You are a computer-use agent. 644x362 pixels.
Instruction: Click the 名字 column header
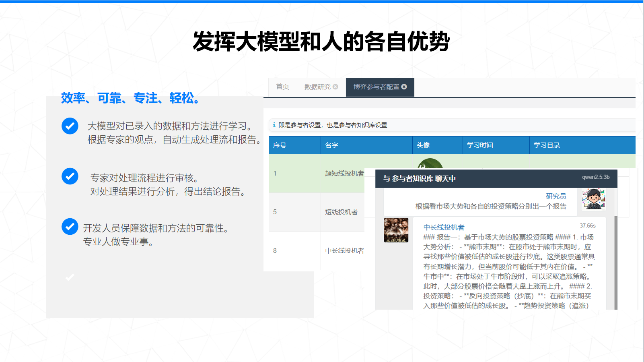coord(366,145)
